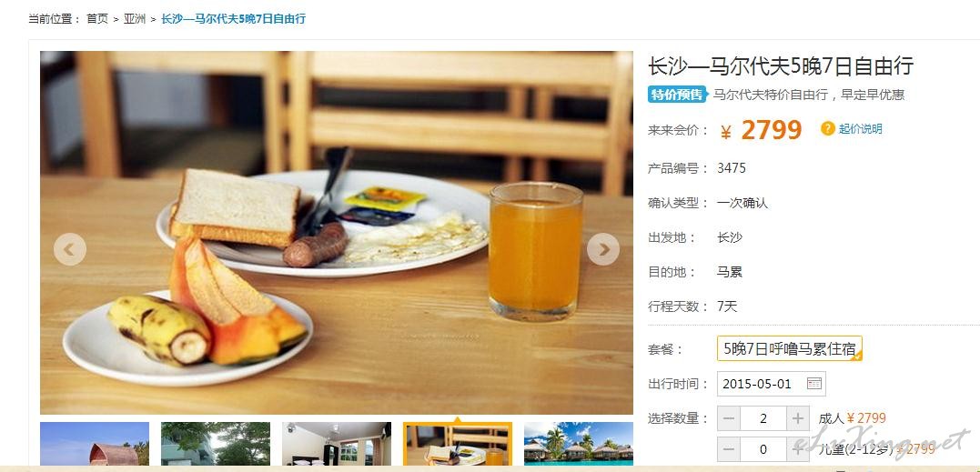980x472 pixels.
Task: Select the first beach hut thumbnail
Action: tap(95, 444)
